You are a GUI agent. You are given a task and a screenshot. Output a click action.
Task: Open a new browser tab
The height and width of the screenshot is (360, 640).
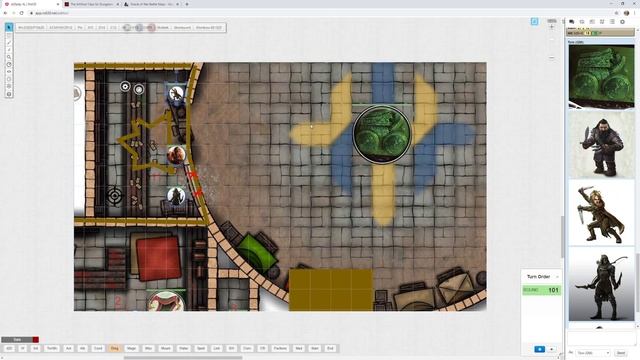pyautogui.click(x=187, y=4)
